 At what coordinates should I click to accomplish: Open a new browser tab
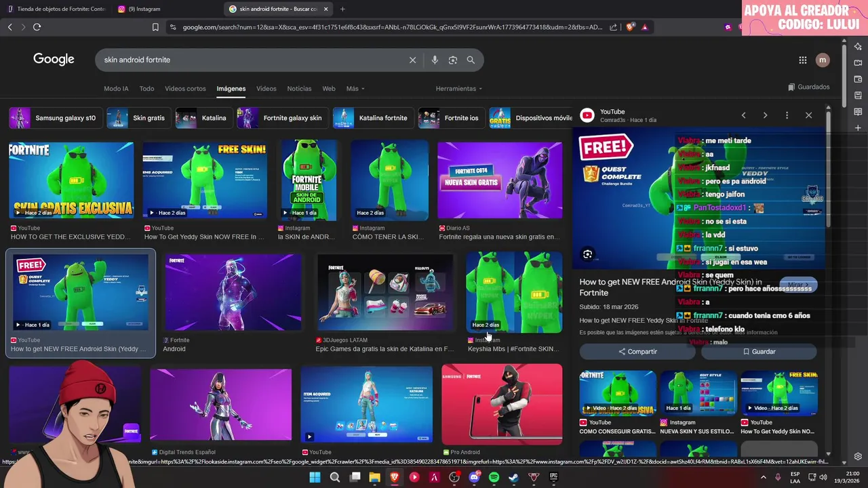point(342,9)
